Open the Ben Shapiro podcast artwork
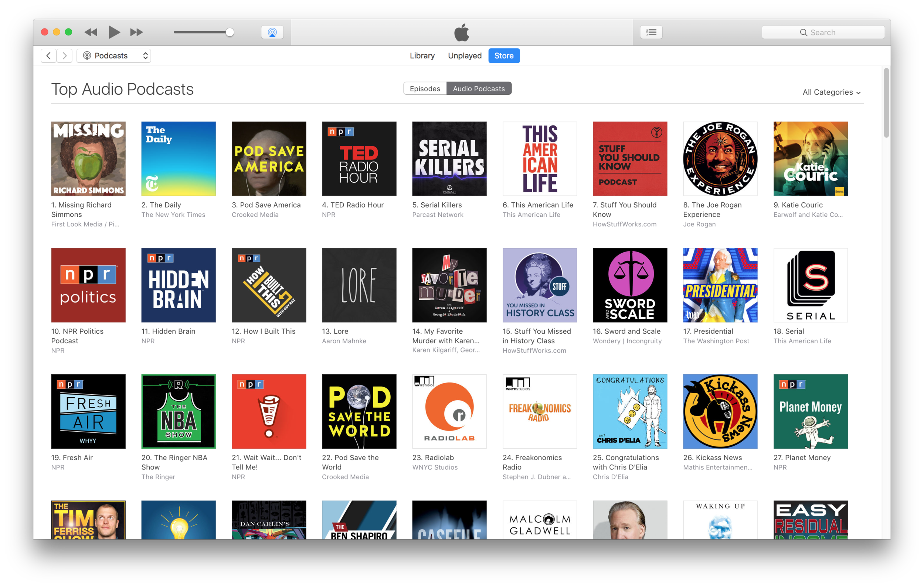 (x=359, y=520)
